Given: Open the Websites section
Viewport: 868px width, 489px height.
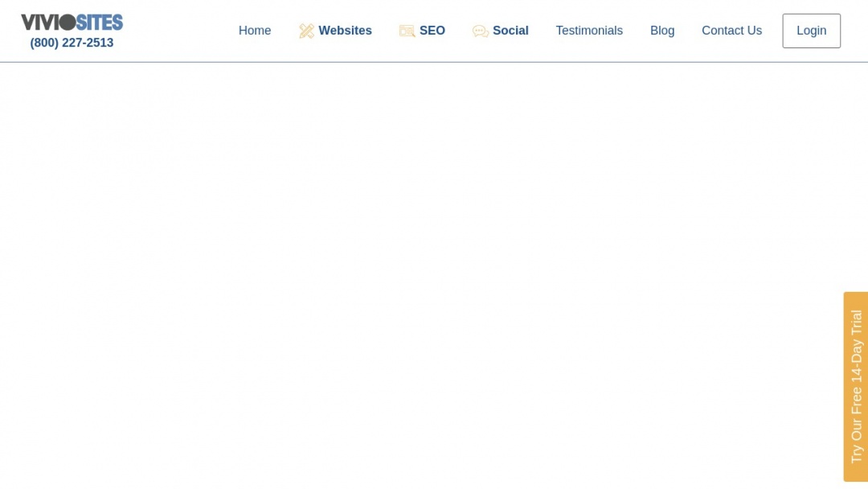Looking at the screenshot, I should 346,31.
